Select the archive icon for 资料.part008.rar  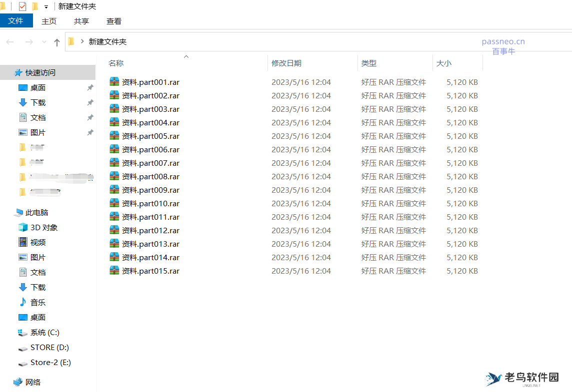coord(114,176)
